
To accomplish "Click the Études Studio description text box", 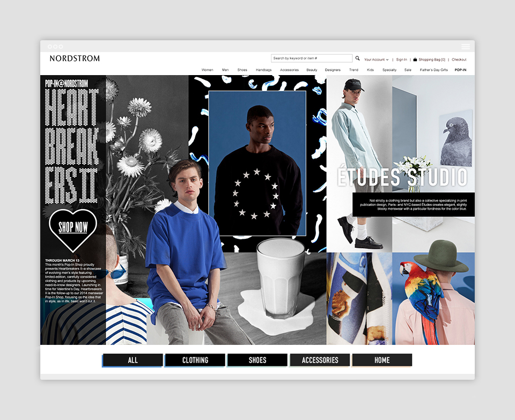I will 414,204.
